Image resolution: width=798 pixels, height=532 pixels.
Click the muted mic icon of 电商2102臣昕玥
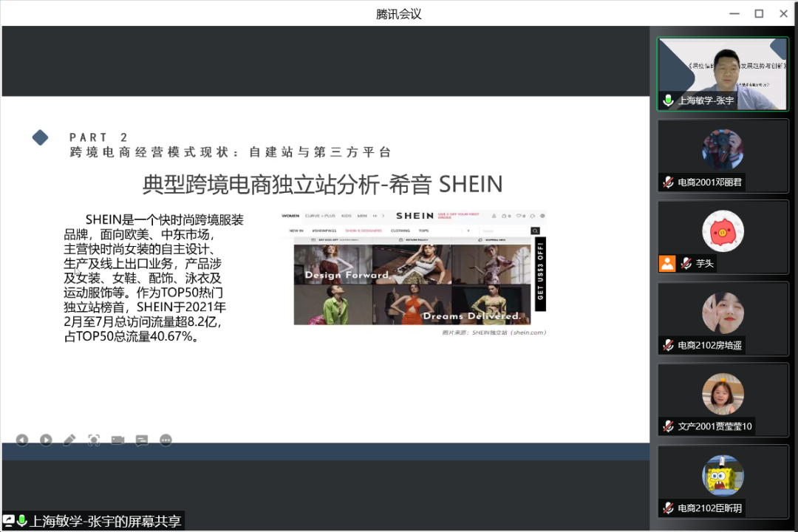tap(668, 508)
